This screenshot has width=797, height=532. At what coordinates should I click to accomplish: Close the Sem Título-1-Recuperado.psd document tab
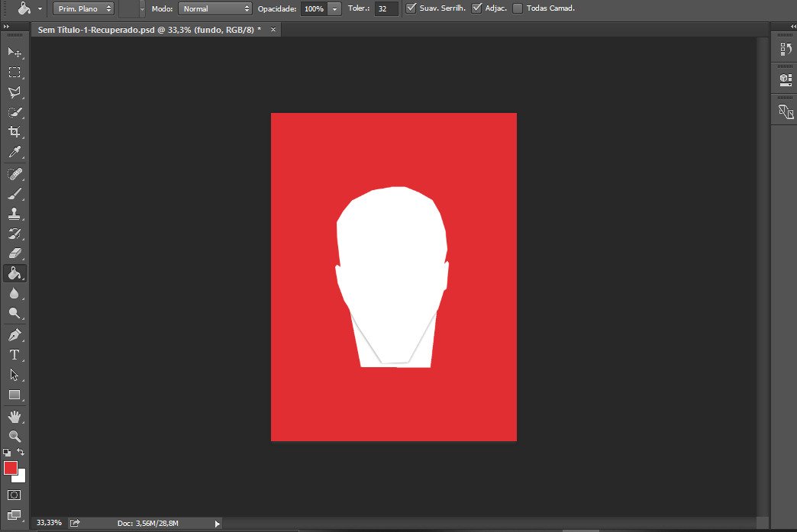pyautogui.click(x=273, y=30)
